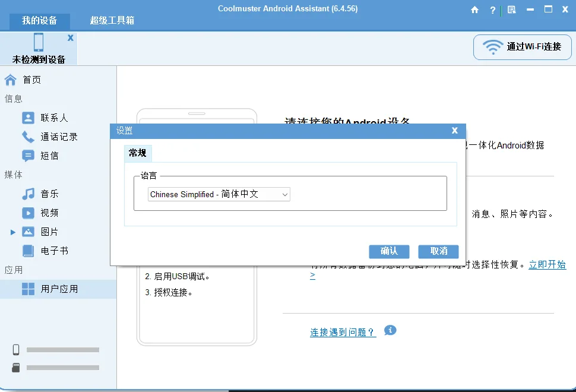Click the 电子书 label
The width and height of the screenshot is (576, 392).
pyautogui.click(x=55, y=251)
